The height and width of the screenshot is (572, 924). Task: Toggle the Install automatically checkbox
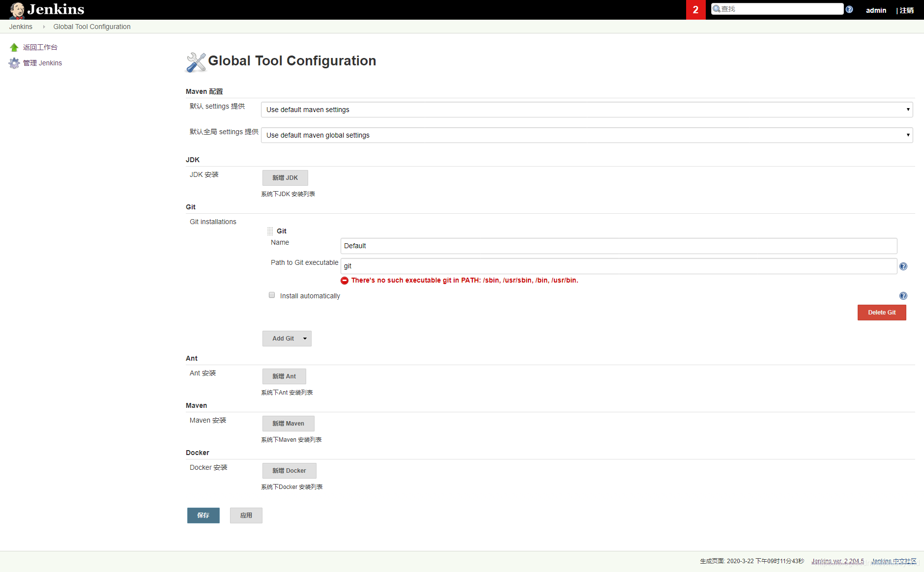(x=272, y=295)
